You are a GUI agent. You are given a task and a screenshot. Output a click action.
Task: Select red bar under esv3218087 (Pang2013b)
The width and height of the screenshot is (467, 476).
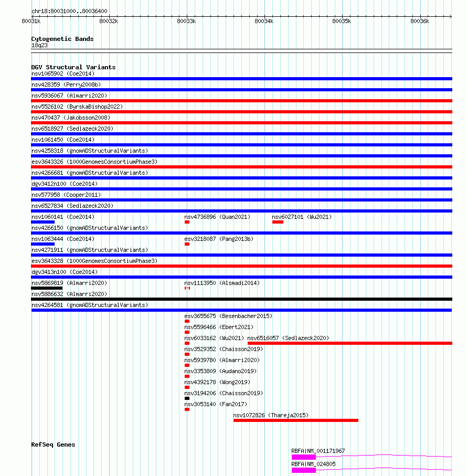point(187,244)
